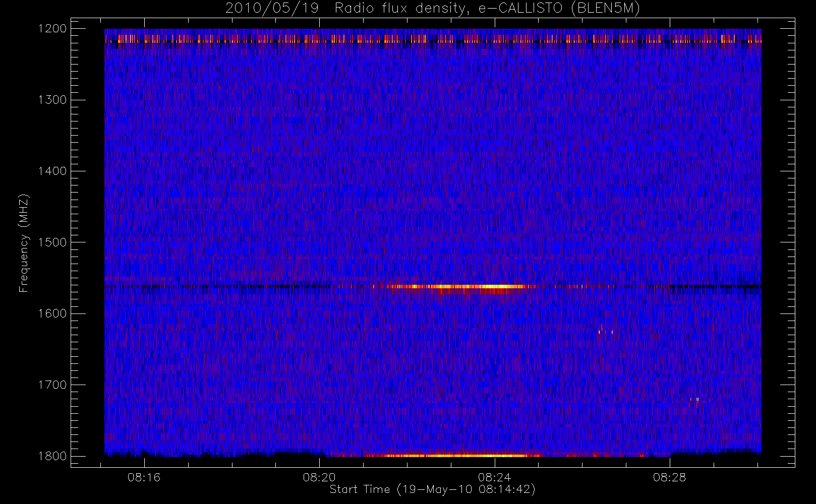816x504 pixels.
Task: Click the 1700 frequency tick label
Action: pos(52,385)
